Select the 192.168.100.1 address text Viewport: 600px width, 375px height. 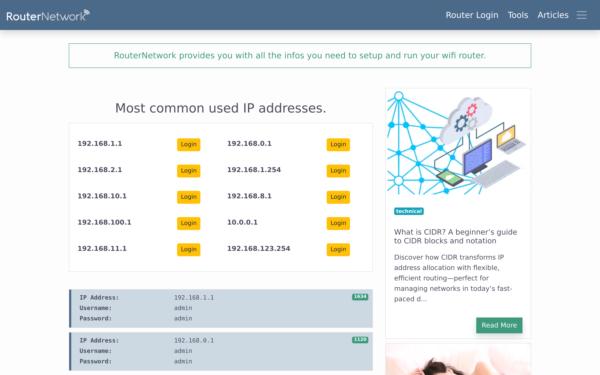coord(104,222)
